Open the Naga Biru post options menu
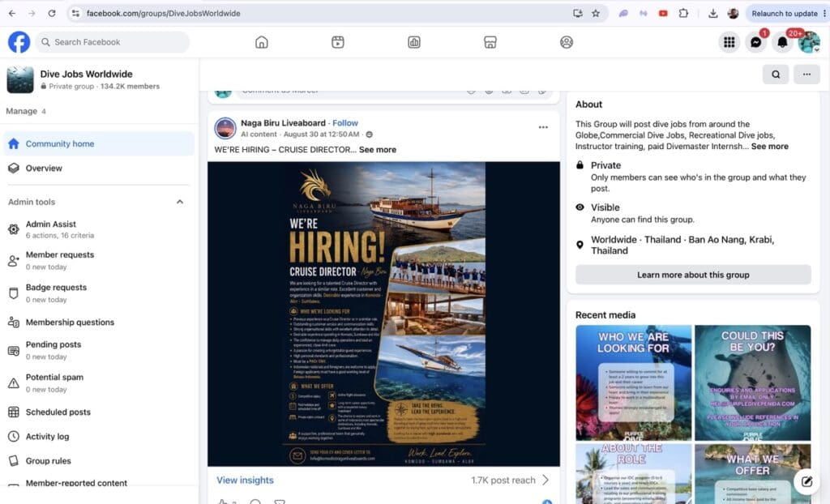Image resolution: width=830 pixels, height=504 pixels. coord(543,127)
